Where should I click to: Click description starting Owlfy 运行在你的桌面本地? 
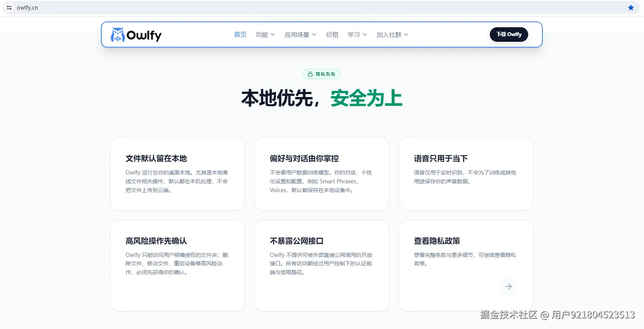click(x=177, y=181)
